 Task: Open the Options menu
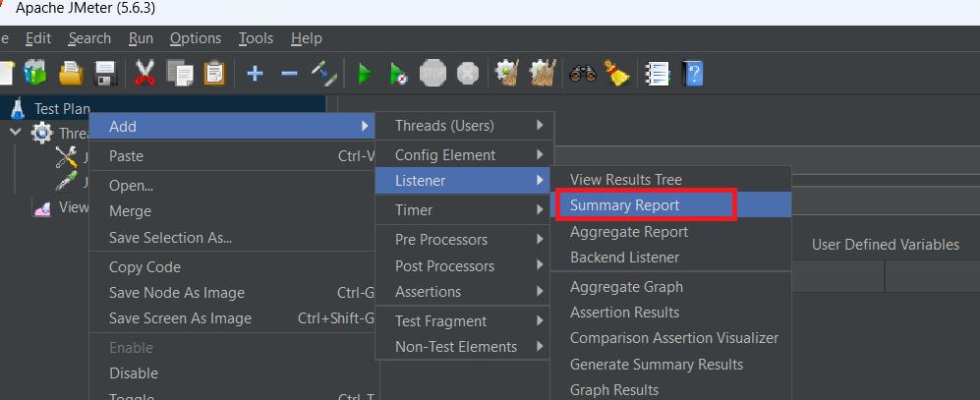pos(195,38)
